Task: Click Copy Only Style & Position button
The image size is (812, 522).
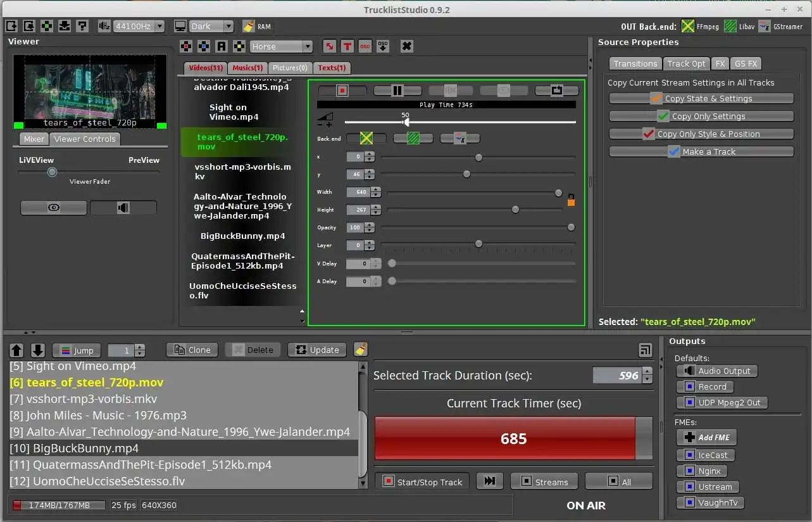Action: point(701,134)
